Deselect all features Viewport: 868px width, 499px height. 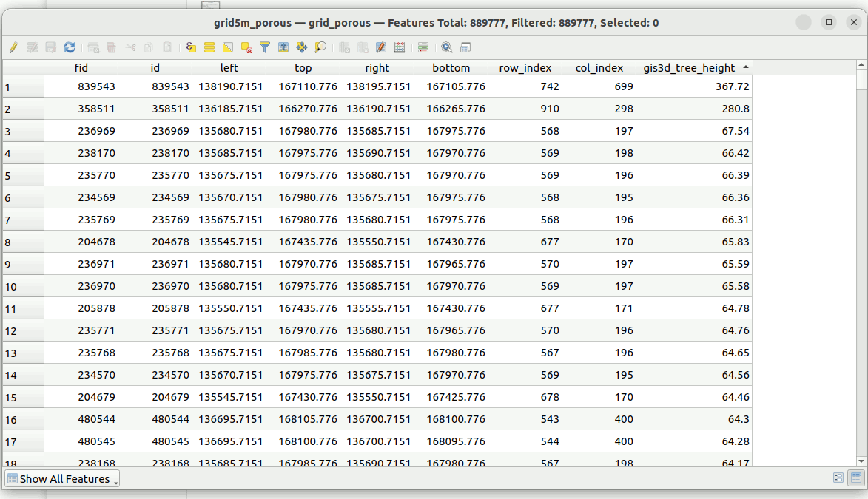pyautogui.click(x=246, y=47)
